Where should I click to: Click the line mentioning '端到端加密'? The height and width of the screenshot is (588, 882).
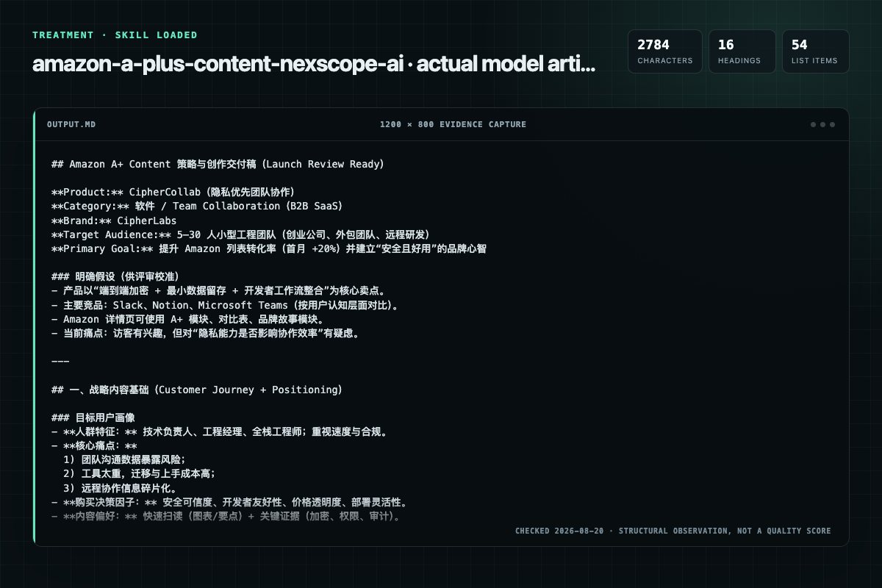coord(218,291)
